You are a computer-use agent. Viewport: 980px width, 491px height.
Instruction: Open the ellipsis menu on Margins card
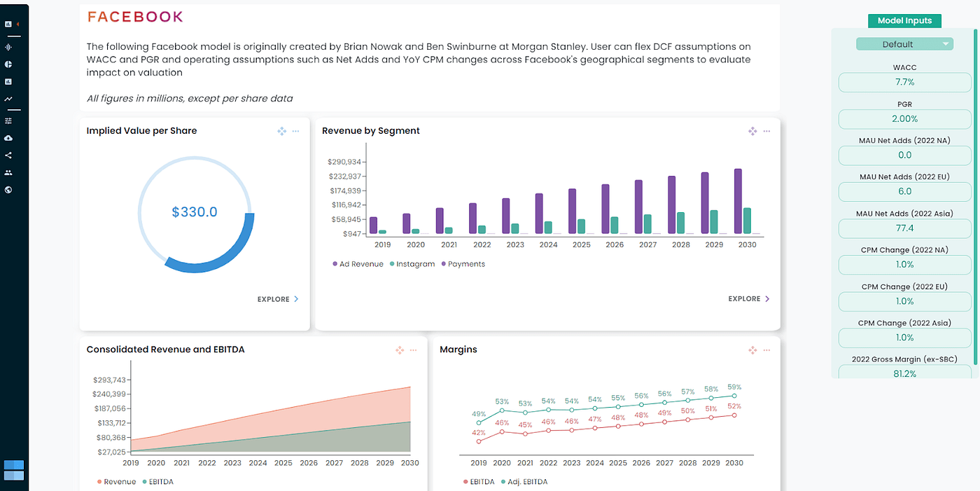click(x=766, y=350)
